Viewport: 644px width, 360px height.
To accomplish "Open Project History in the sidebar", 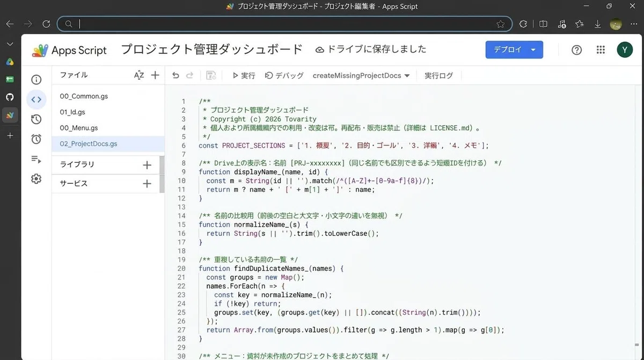I will (x=36, y=119).
